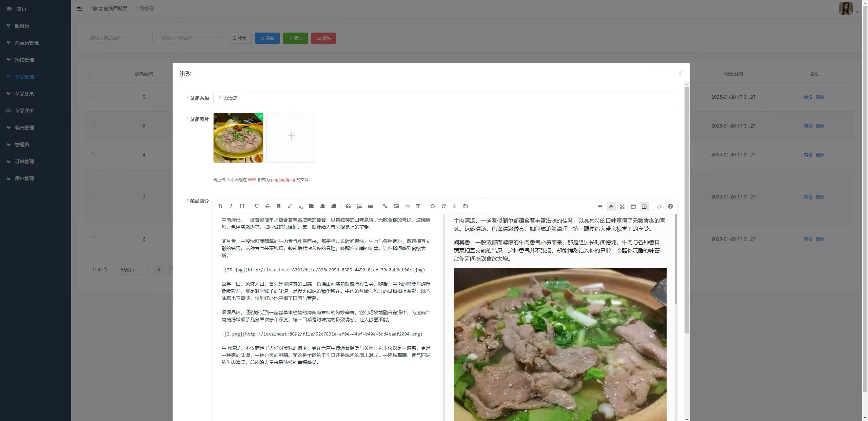
Task: Redo the last undone edit
Action: pyautogui.click(x=443, y=206)
